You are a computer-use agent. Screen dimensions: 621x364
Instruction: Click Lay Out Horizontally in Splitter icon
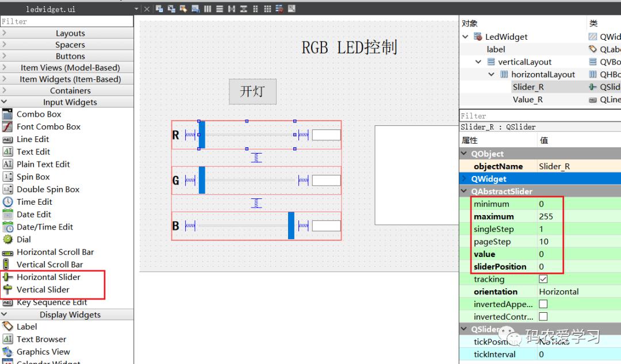click(232, 8)
